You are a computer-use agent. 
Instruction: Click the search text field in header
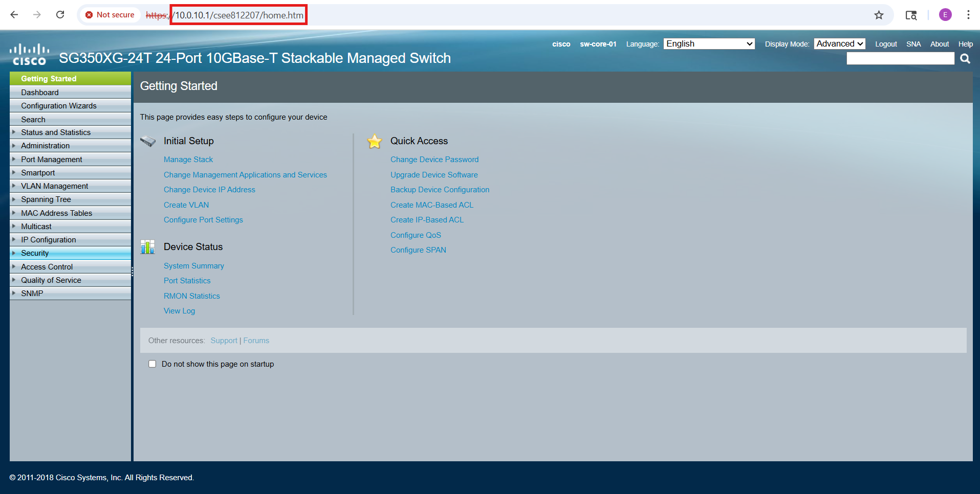coord(900,59)
